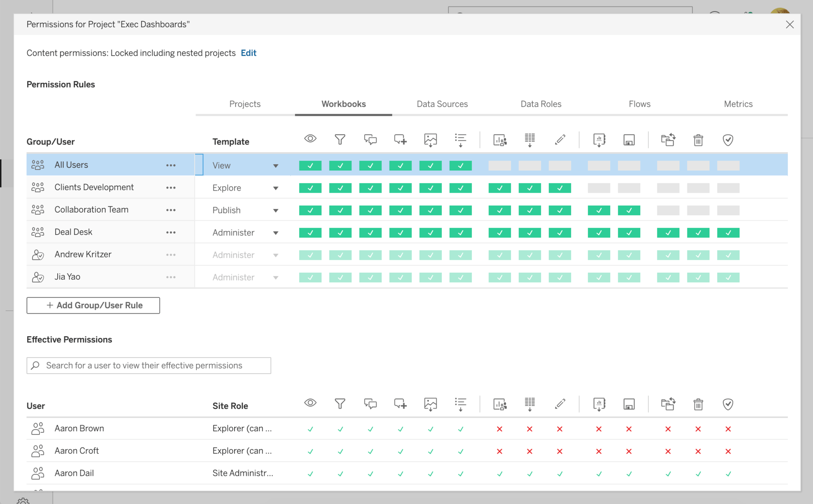The image size is (813, 504).
Task: Open the Data Roles tab
Action: click(541, 104)
